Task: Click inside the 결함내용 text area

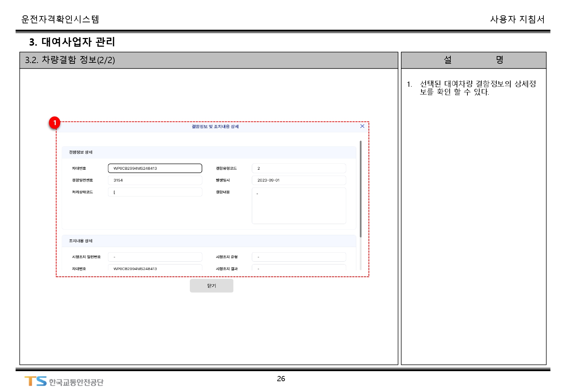Action: pos(298,206)
